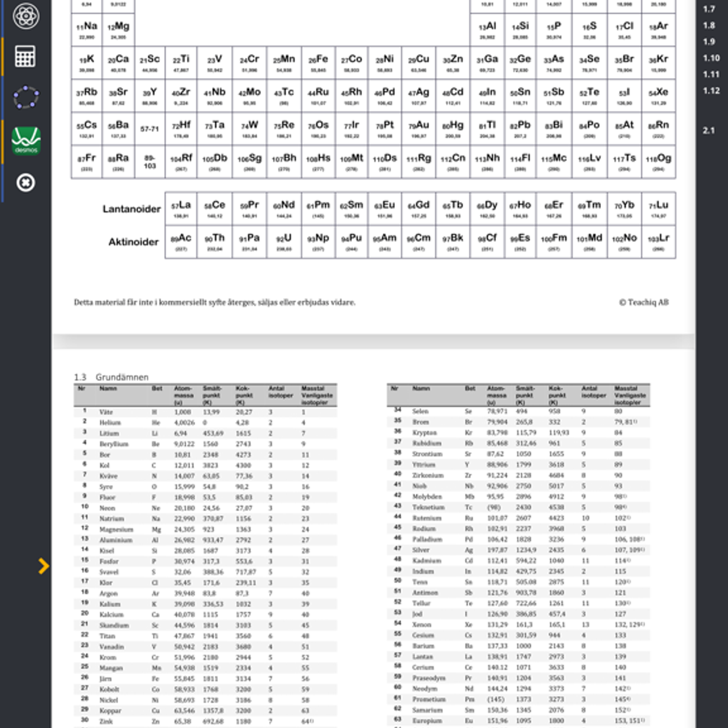Select the 92U cell in Aktinoider row

(x=284, y=242)
